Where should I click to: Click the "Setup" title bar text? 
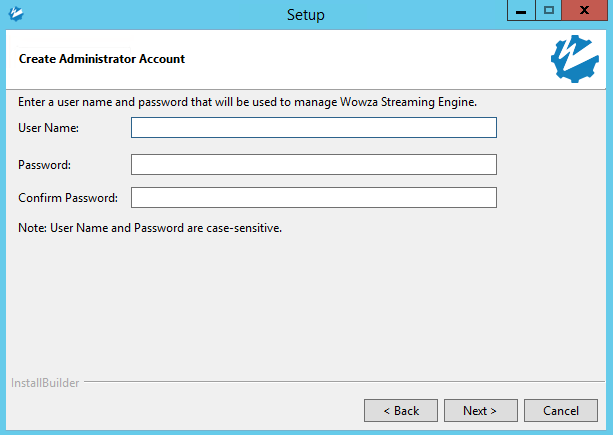tap(305, 14)
